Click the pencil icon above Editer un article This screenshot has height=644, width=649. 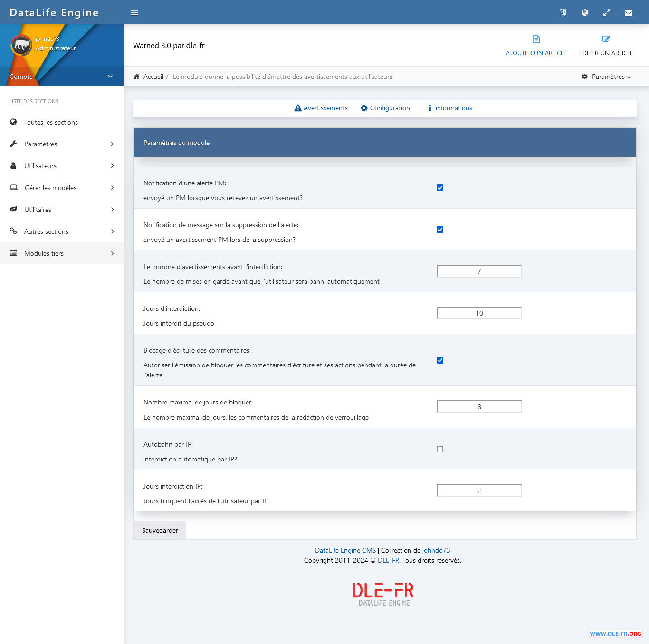click(x=606, y=39)
